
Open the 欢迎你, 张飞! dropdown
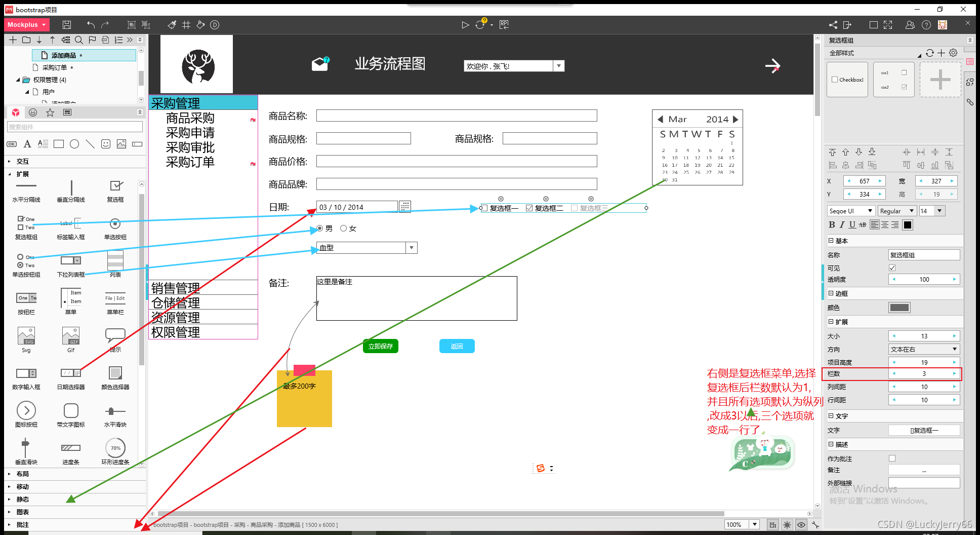click(558, 66)
